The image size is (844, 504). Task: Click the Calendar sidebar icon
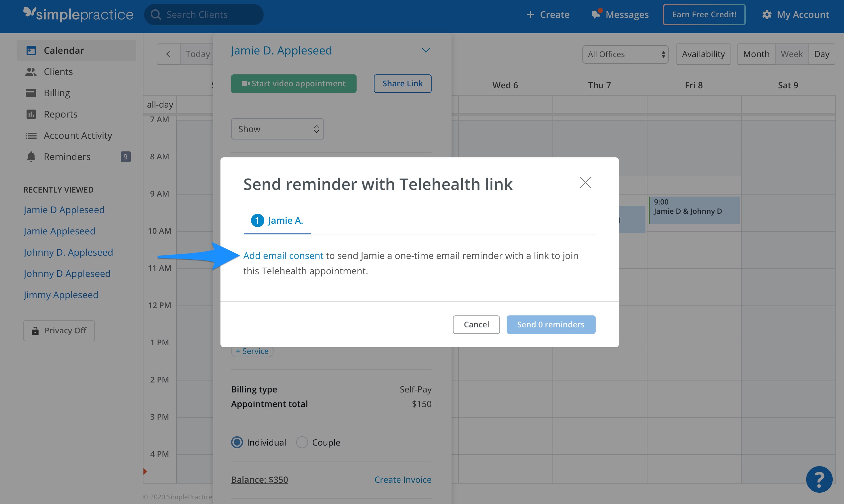pyautogui.click(x=31, y=50)
